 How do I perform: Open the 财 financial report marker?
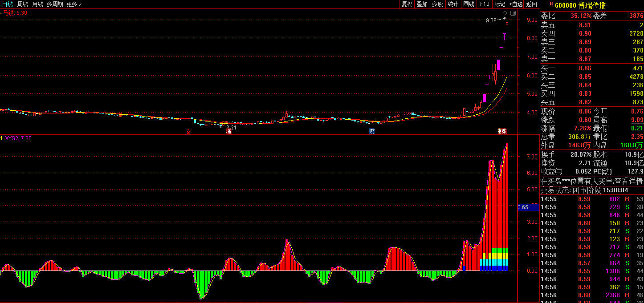[372, 131]
